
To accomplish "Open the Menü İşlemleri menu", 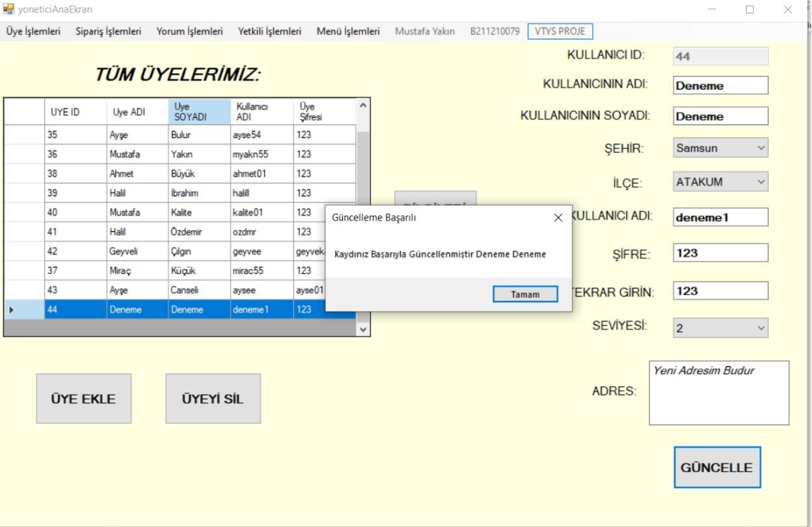I will [x=348, y=31].
